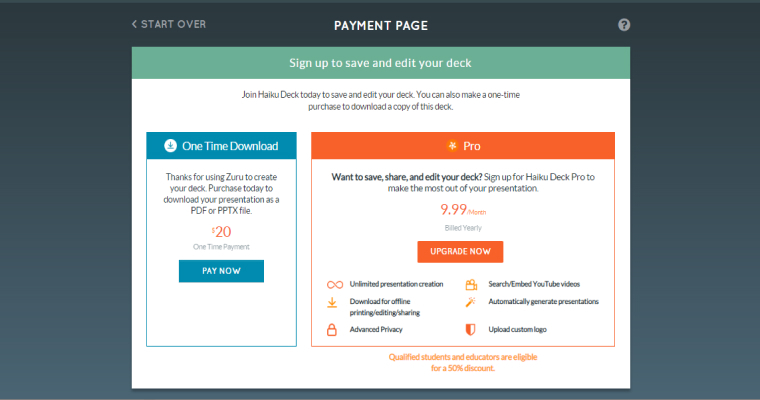Click the magic wand auto-generate icon
The width and height of the screenshot is (760, 400).
471,301
